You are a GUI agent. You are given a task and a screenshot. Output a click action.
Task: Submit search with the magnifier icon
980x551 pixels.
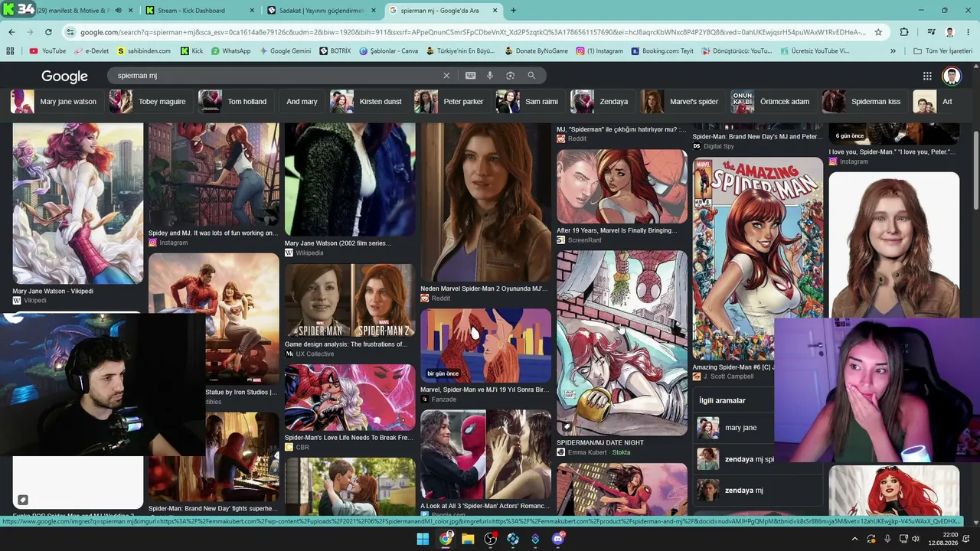531,76
